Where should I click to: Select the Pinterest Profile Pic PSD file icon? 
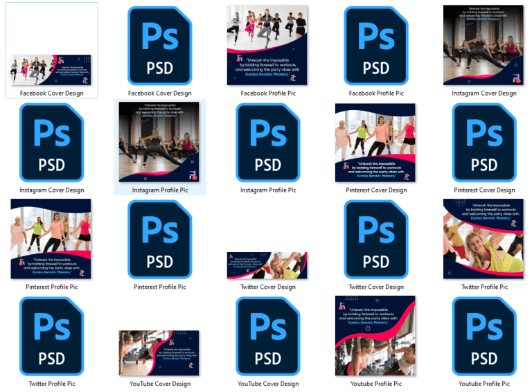click(159, 239)
